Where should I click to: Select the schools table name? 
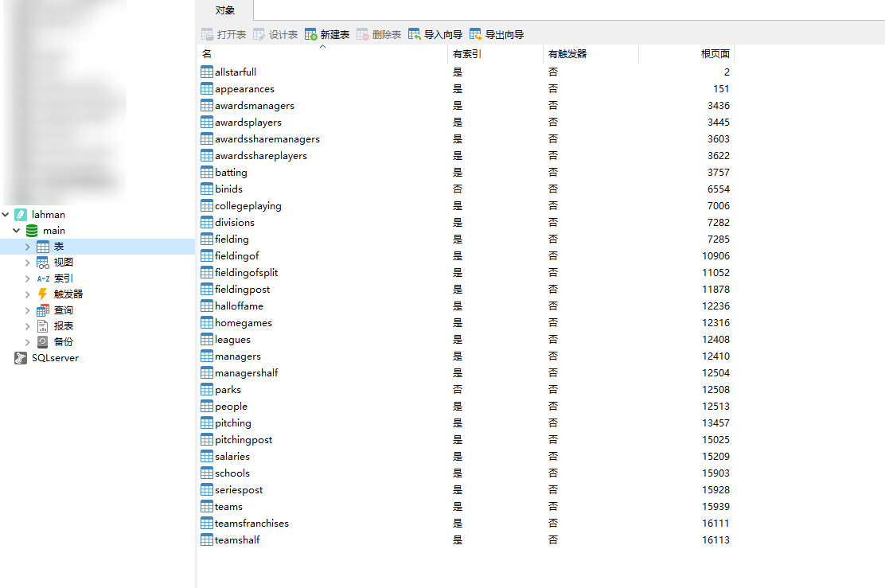coord(232,473)
